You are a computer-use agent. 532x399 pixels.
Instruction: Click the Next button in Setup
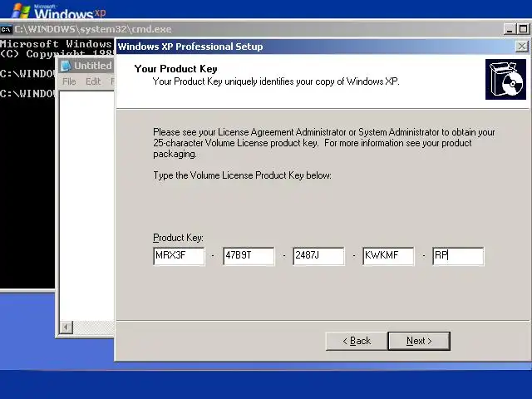coord(419,341)
